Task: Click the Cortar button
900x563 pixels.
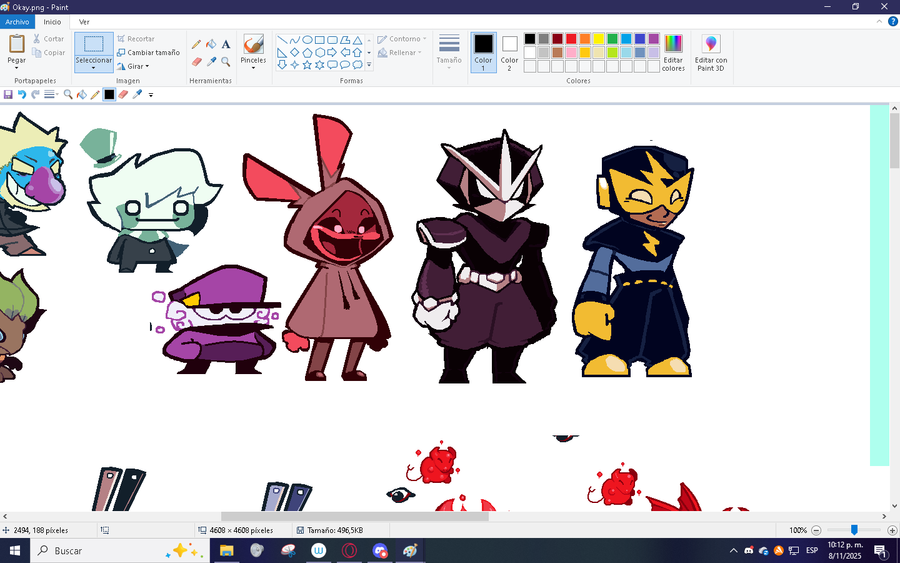Action: (x=48, y=38)
